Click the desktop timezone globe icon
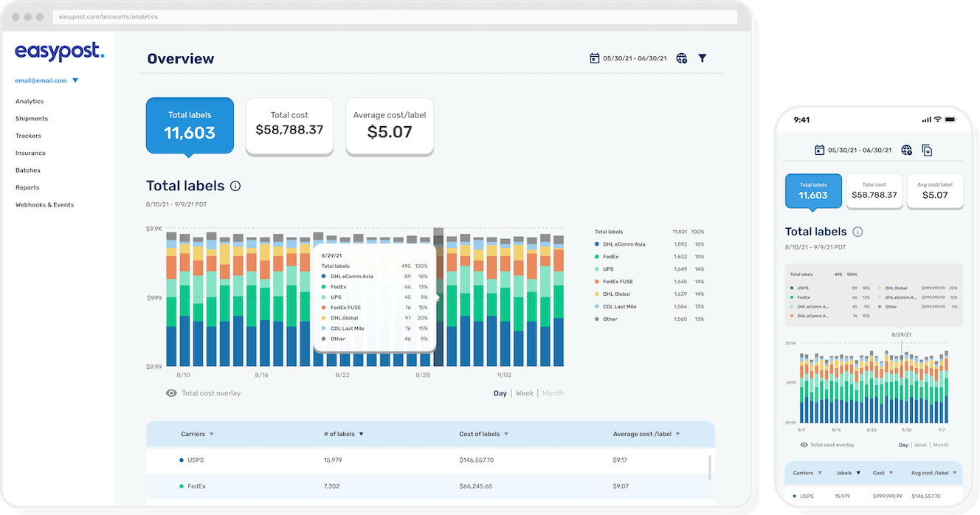 pos(682,58)
